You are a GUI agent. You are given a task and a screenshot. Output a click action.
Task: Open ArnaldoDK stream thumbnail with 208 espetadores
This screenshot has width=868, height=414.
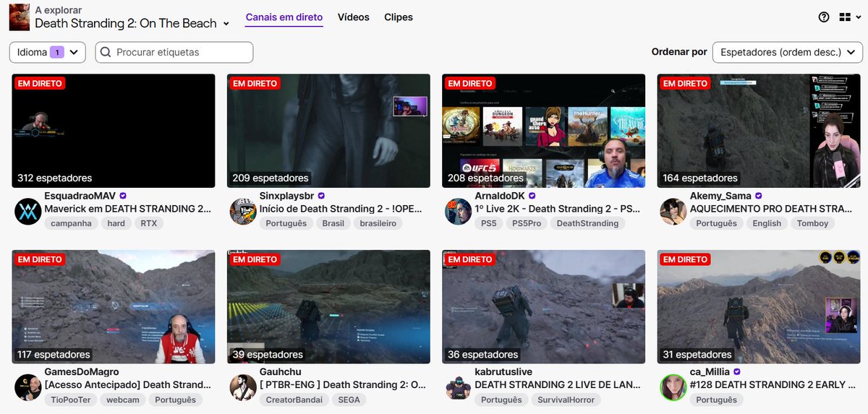(544, 131)
